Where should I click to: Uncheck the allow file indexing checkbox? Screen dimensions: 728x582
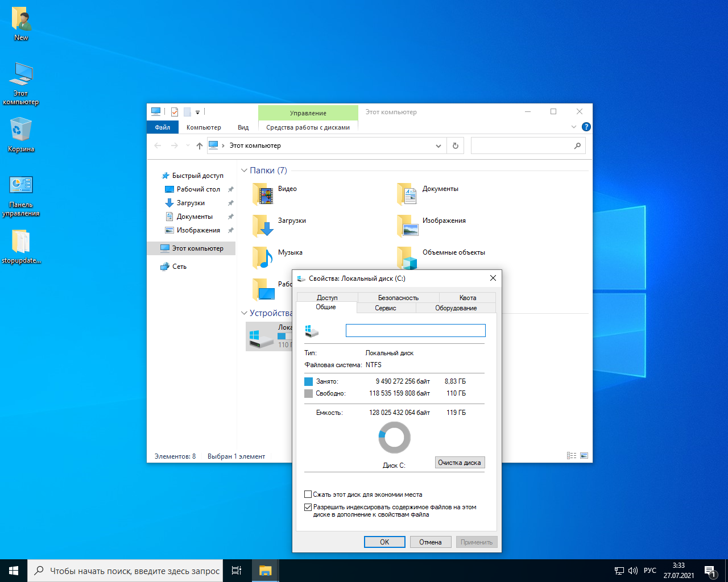click(x=308, y=507)
